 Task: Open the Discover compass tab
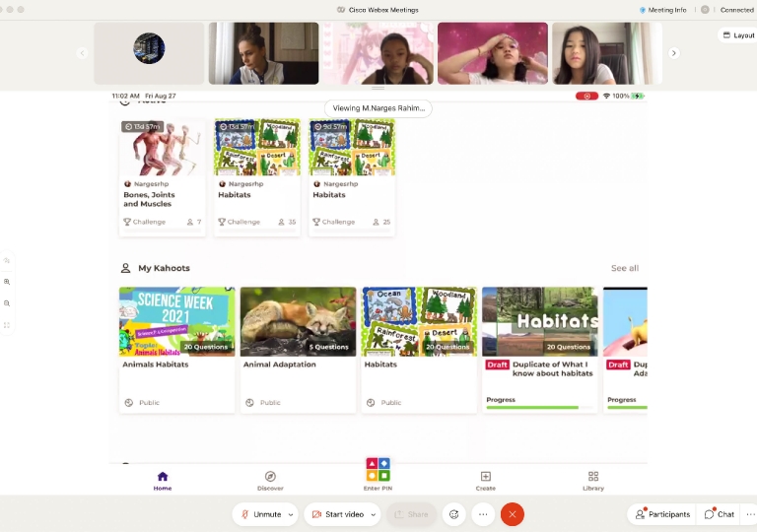pos(270,482)
